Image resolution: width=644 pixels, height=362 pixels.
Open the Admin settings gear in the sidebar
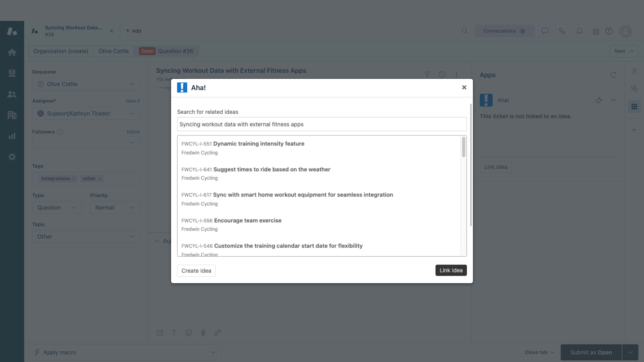[x=12, y=157]
